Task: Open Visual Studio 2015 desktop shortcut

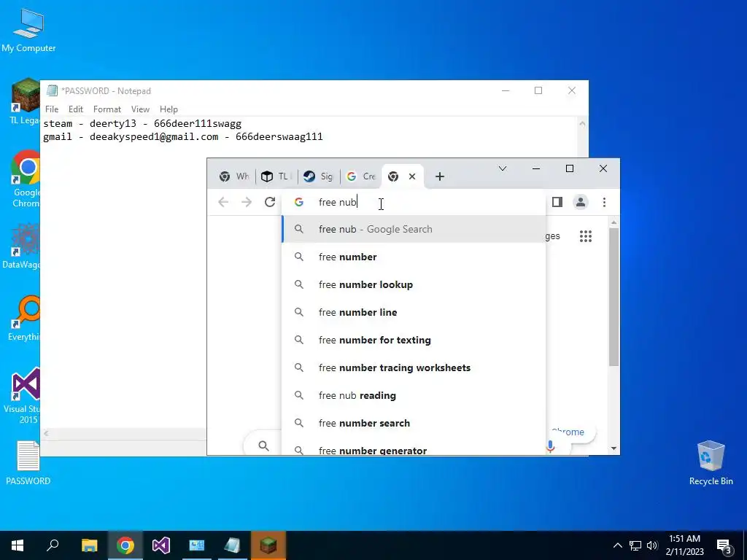Action: (x=23, y=395)
